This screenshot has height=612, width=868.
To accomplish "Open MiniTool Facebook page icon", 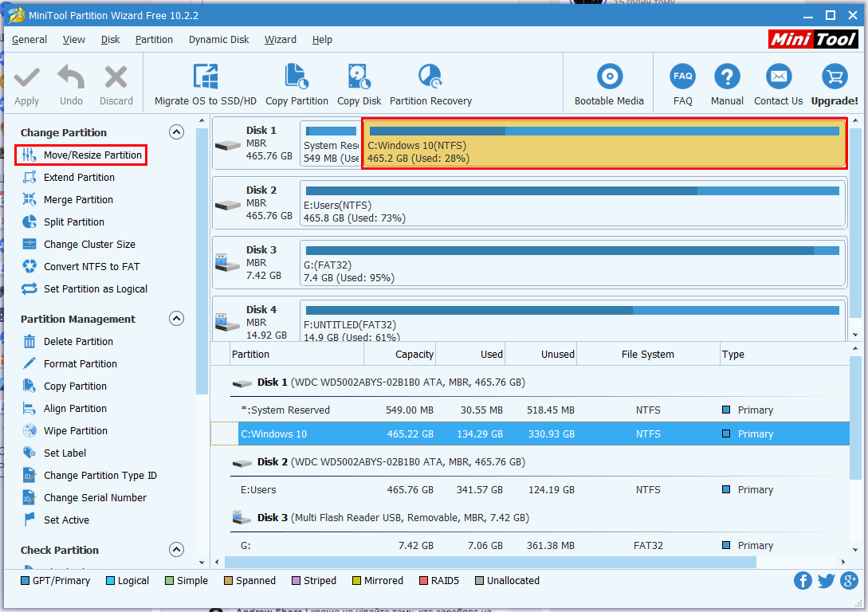I will point(803,580).
